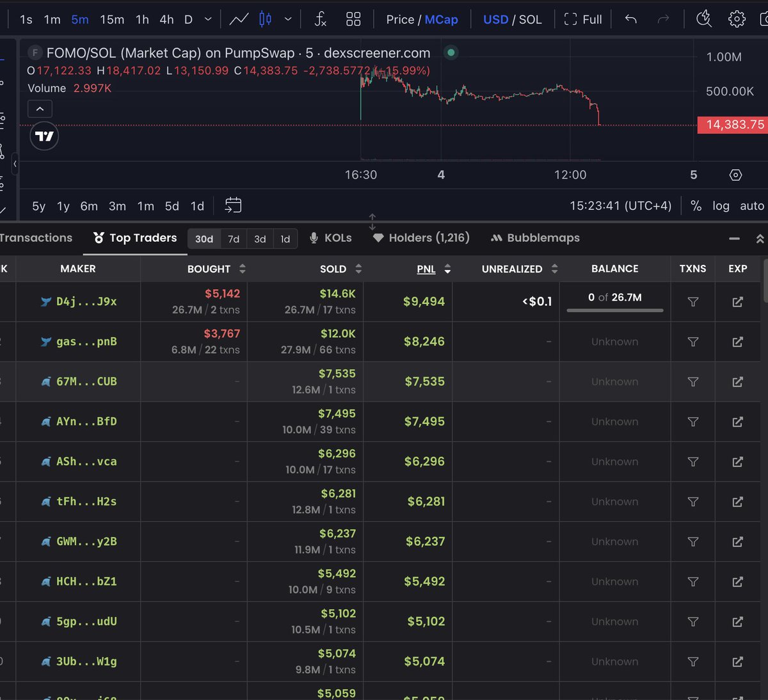Image resolution: width=768 pixels, height=700 pixels.
Task: Switch currency to USD
Action: [x=495, y=19]
